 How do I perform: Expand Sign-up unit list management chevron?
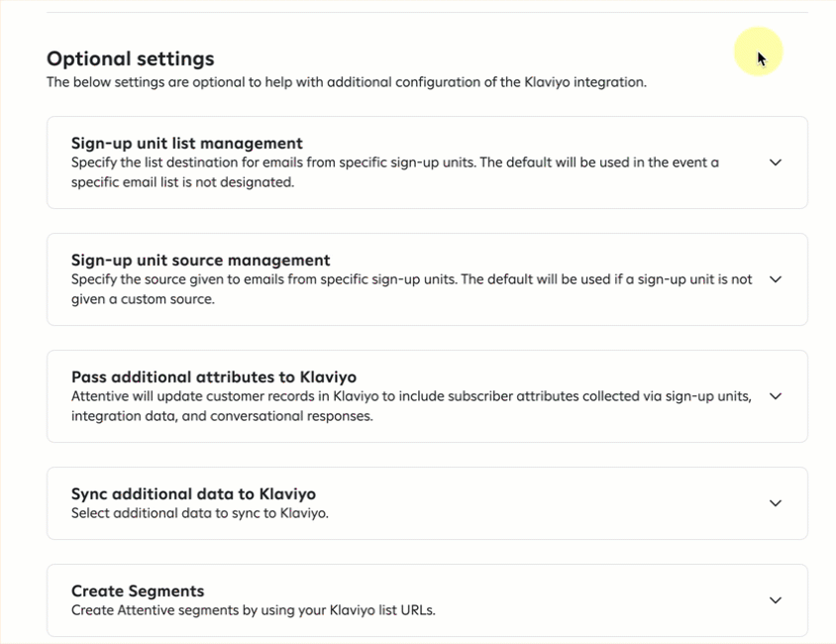point(776,162)
